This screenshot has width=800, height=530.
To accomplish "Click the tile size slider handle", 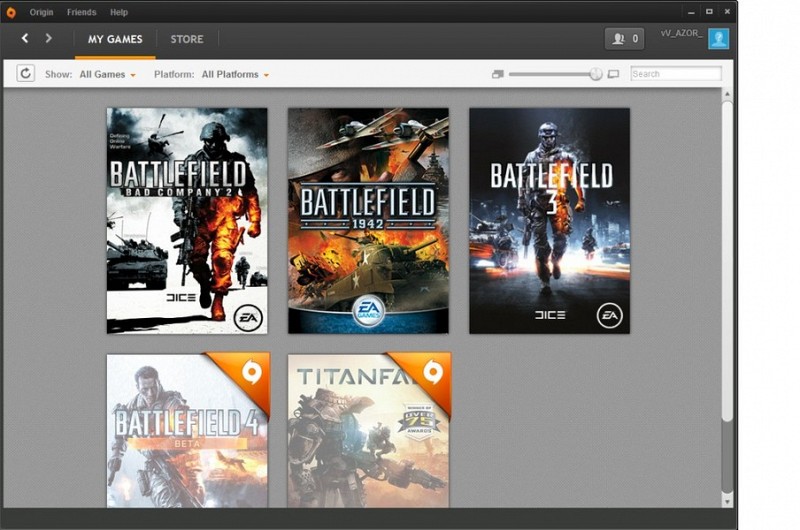I will pos(595,74).
